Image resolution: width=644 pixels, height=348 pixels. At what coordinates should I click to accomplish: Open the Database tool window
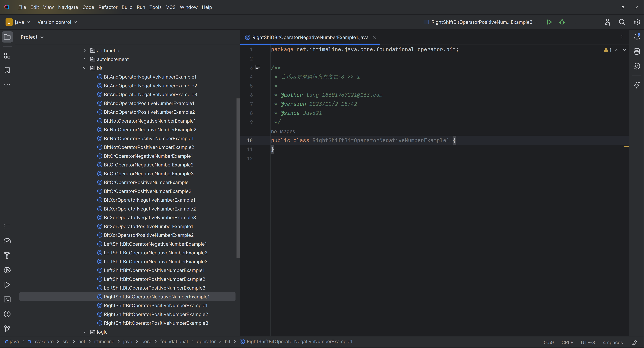(636, 51)
